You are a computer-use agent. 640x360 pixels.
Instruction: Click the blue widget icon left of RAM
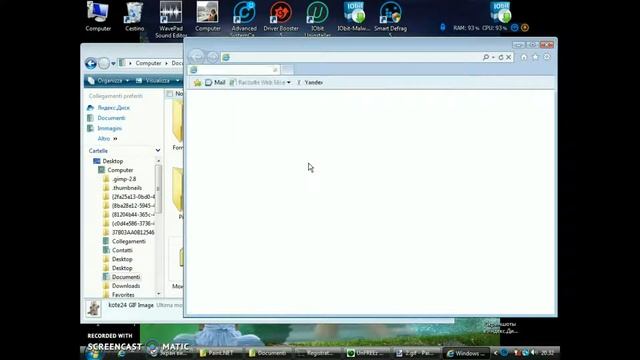click(x=443, y=28)
